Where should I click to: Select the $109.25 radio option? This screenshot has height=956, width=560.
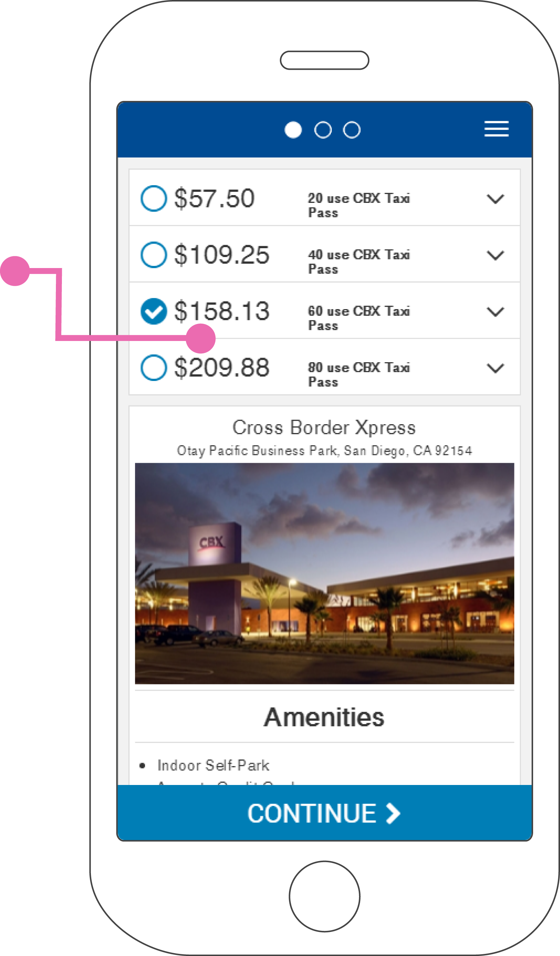click(x=154, y=255)
